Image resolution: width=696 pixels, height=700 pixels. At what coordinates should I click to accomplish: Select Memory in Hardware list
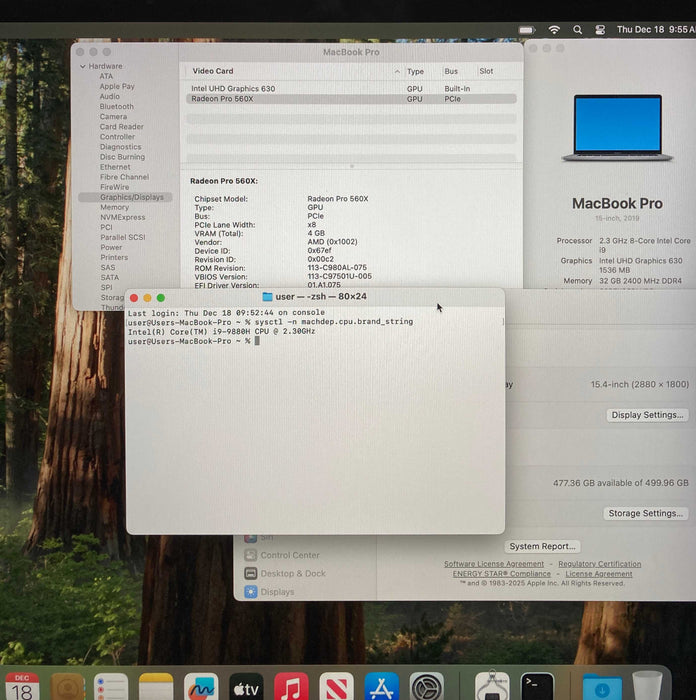(114, 207)
